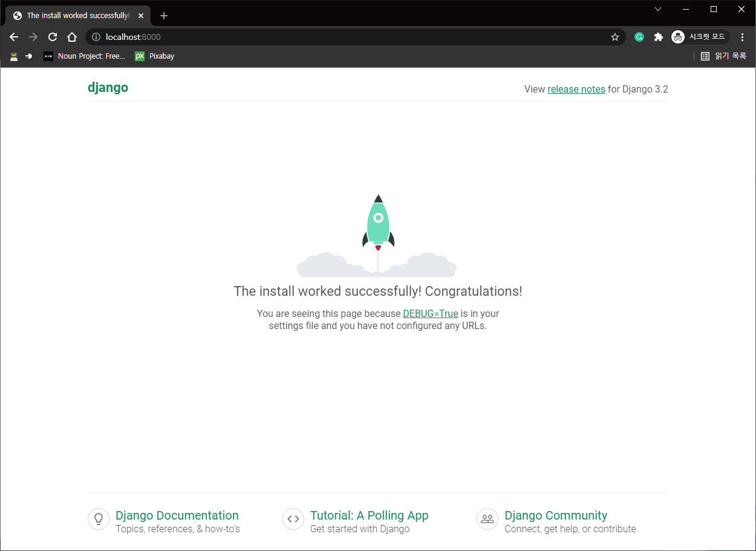Image resolution: width=756 pixels, height=551 pixels.
Task: Click the DEBUG=True documentation link
Action: (430, 313)
